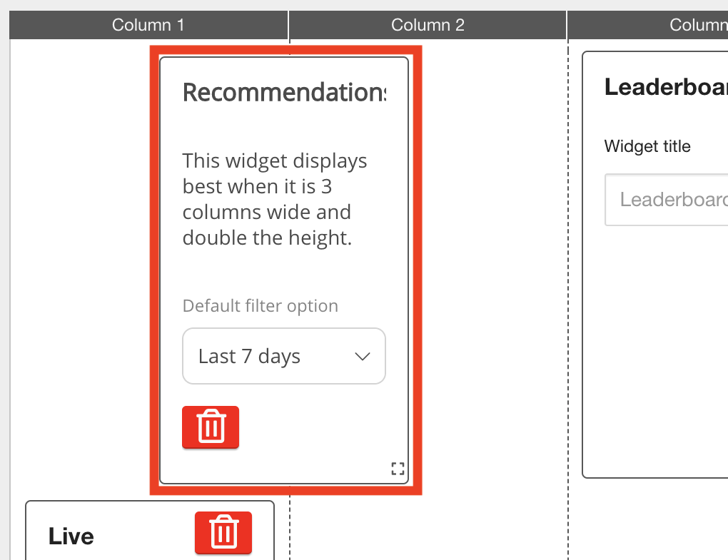Image resolution: width=728 pixels, height=560 pixels.
Task: Select the Column 1 header
Action: point(148,25)
